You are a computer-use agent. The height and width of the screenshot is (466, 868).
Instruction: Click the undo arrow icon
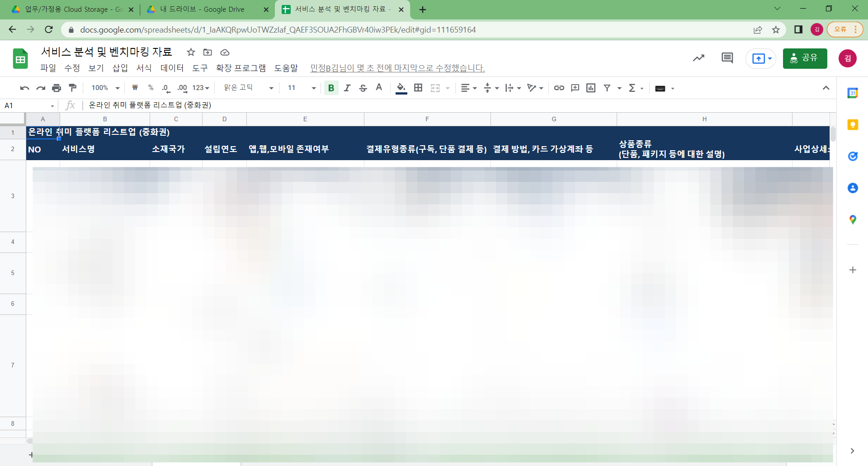pyautogui.click(x=24, y=88)
